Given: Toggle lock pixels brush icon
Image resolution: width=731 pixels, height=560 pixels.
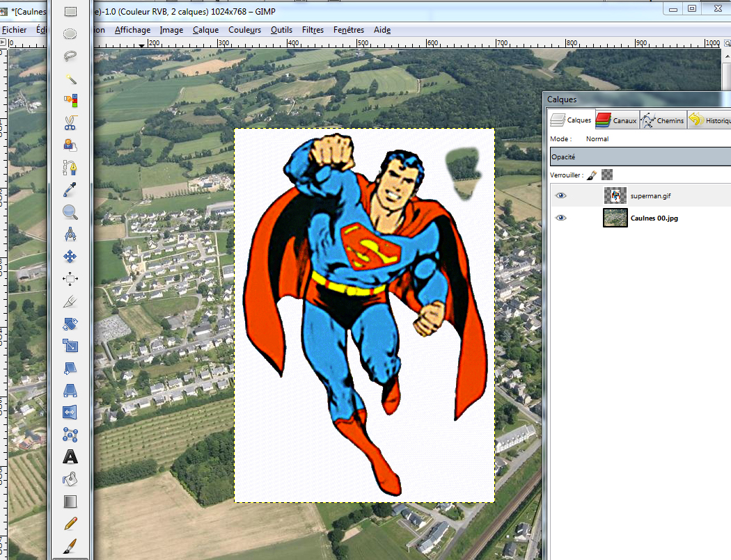Looking at the screenshot, I should point(592,175).
